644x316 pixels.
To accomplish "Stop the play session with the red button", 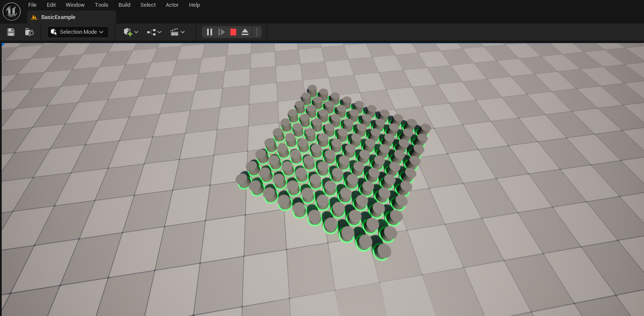I will pos(233,32).
